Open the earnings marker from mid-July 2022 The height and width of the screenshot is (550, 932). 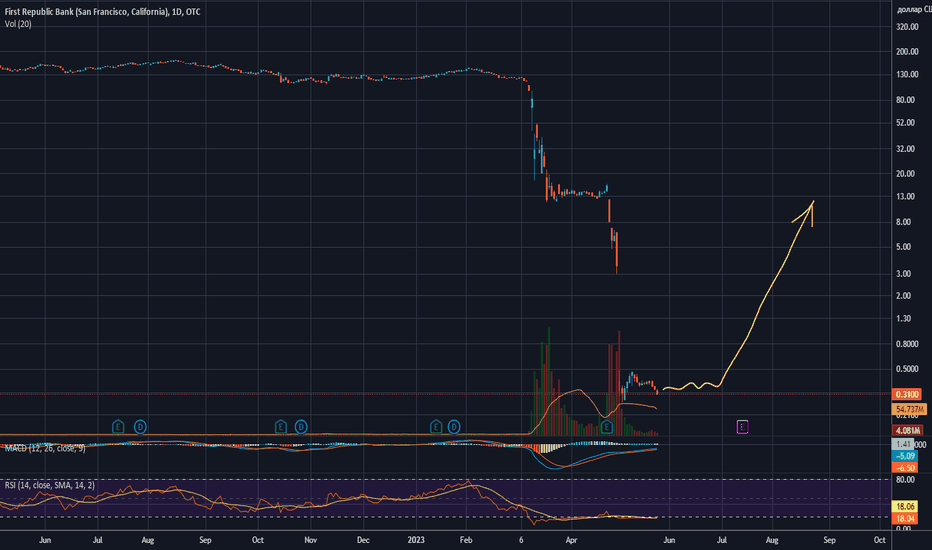coord(118,426)
